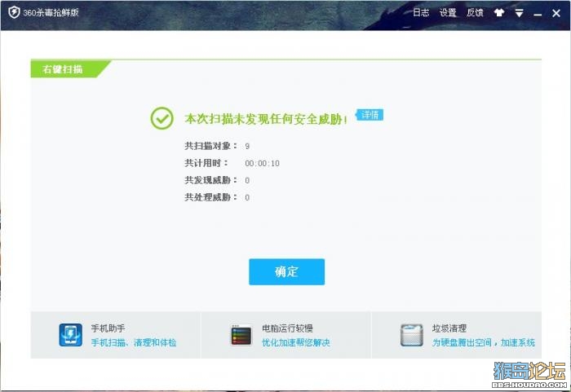Click the 共发现威胁 label
The image size is (571, 392).
(x=210, y=180)
